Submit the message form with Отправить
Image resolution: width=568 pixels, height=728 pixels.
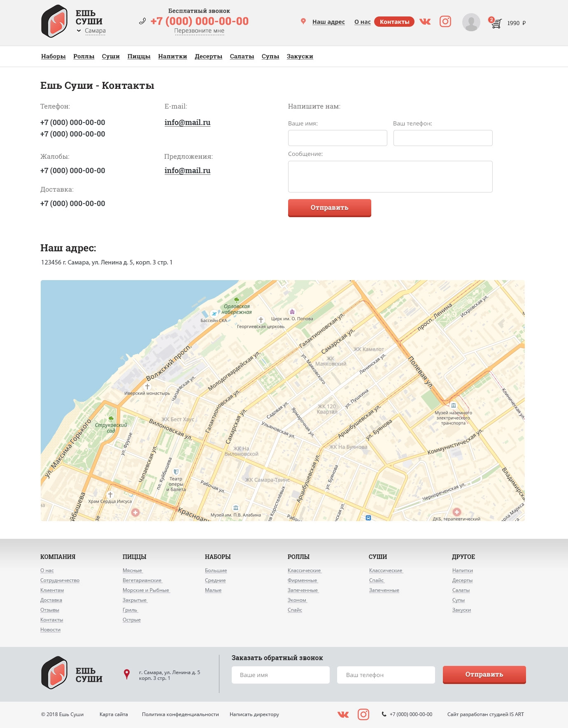click(x=330, y=208)
